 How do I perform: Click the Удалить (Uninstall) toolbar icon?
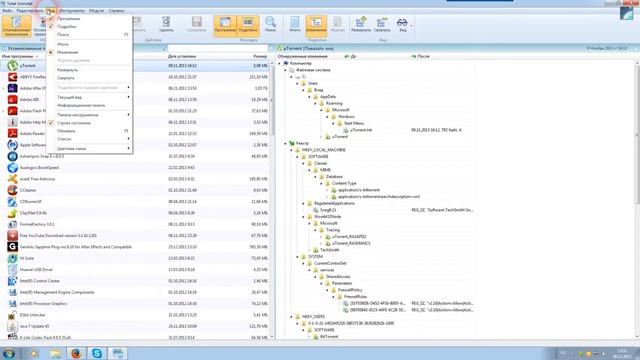[166, 24]
